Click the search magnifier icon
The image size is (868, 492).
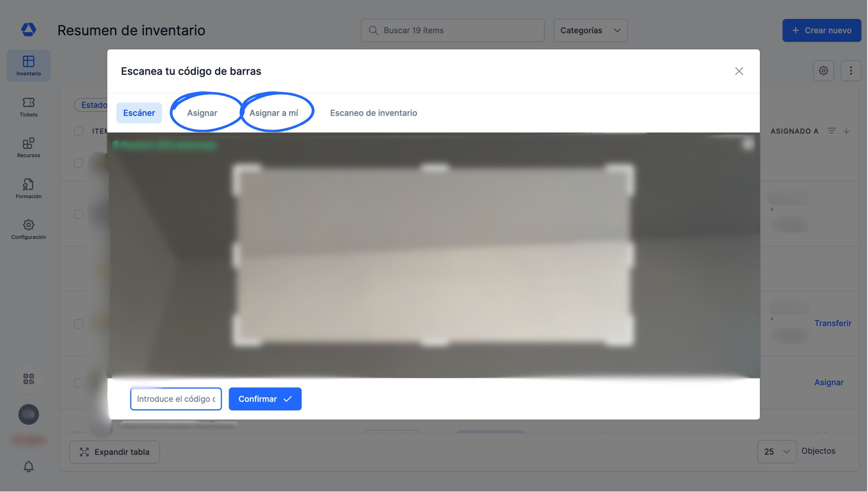(373, 31)
